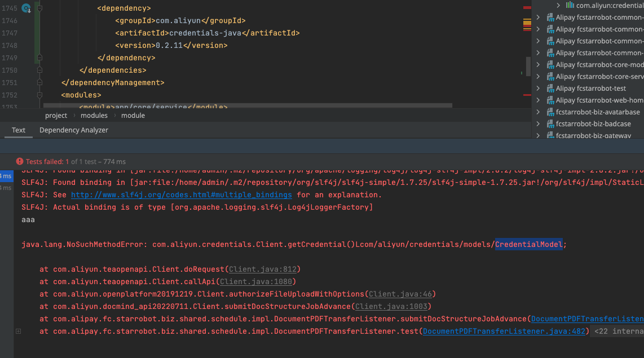Viewport: 644px width, 358px height.
Task: Click the Maven icon for fcstarrobot-biz-badcase
Action: (550, 124)
